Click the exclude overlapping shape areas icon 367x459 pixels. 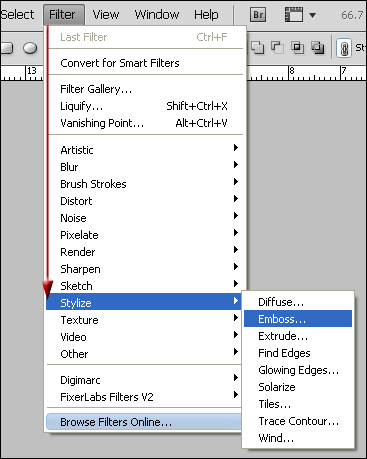click(318, 48)
